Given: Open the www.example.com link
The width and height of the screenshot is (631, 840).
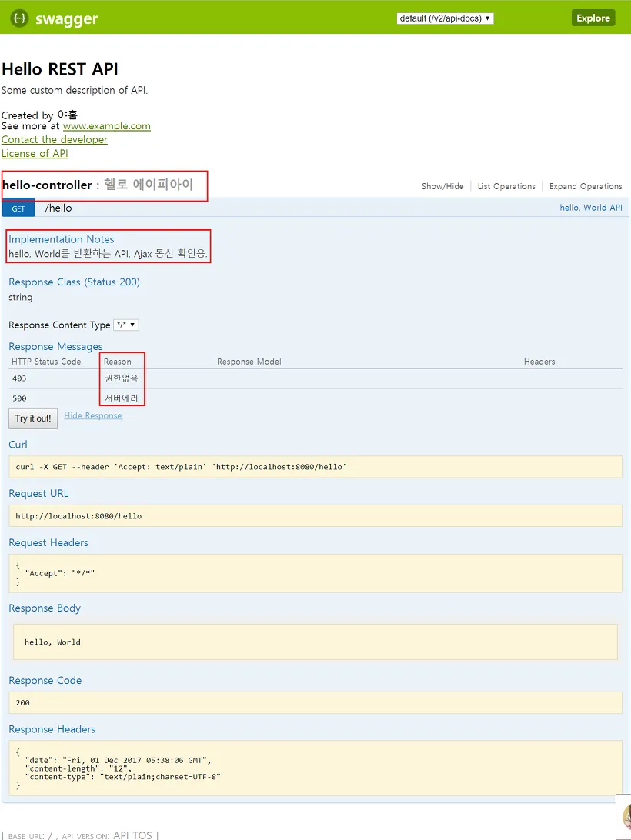Looking at the screenshot, I should 107,126.
